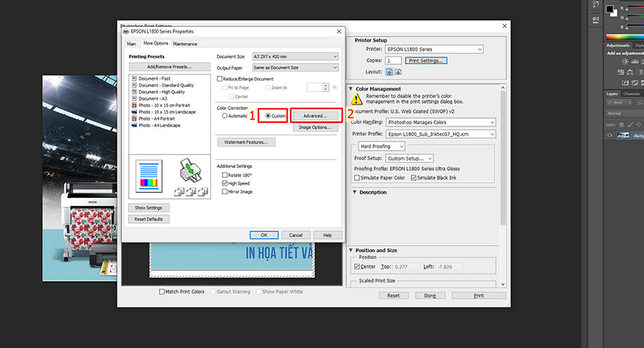Viewport: 644px width, 348px height.
Task: Select preset 'Photo - A4 Portrait'
Action: pos(157,119)
